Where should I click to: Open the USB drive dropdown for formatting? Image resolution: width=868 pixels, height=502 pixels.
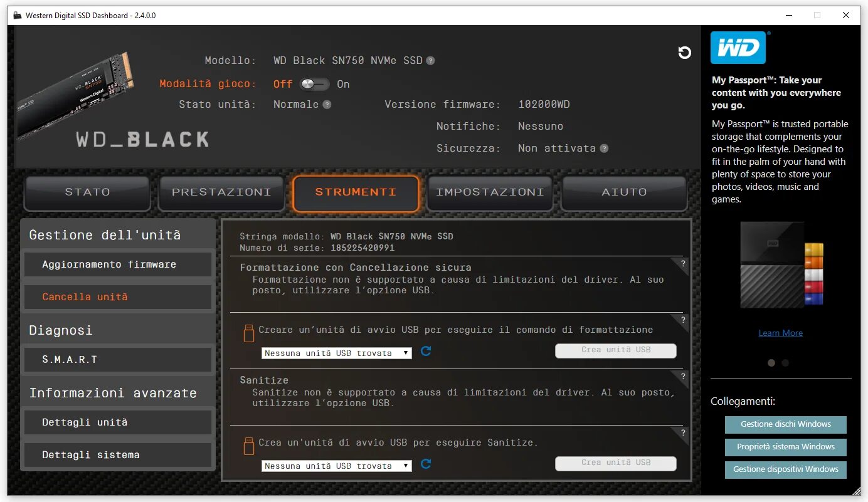point(337,353)
